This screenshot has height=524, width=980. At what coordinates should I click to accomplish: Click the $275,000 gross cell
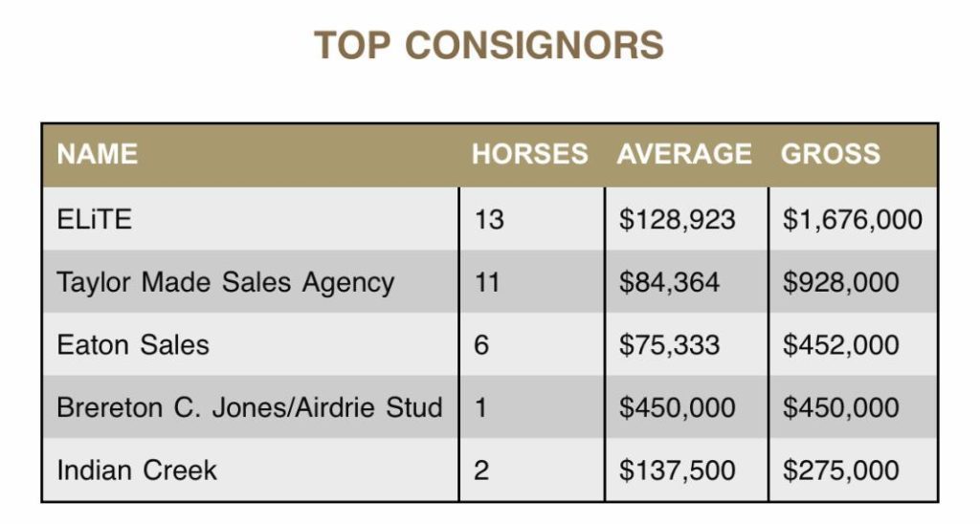pos(853,469)
